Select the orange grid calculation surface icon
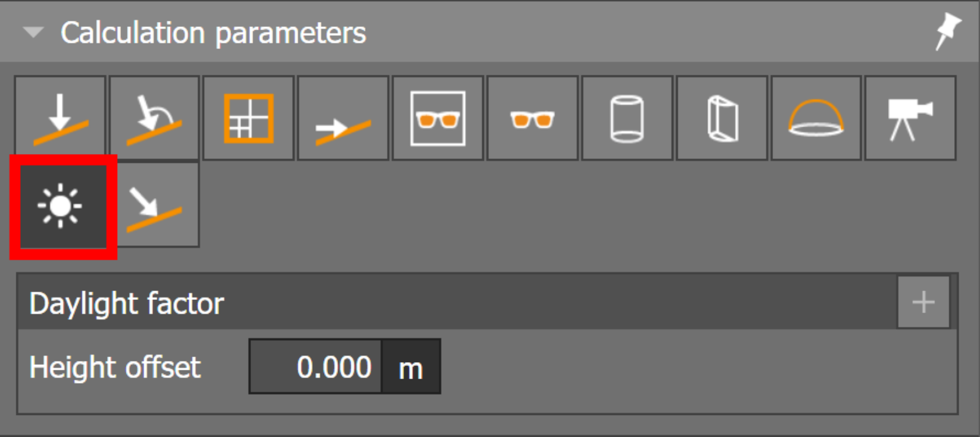The height and width of the screenshot is (437, 980). (249, 118)
